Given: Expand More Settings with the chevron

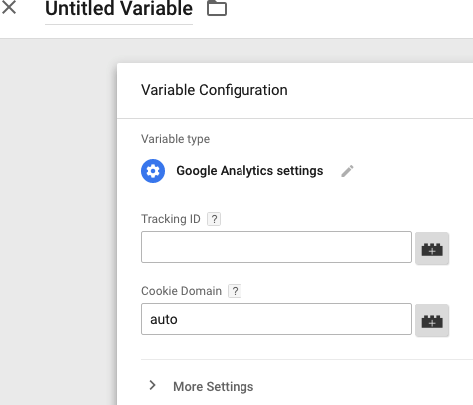Looking at the screenshot, I should [x=152, y=385].
